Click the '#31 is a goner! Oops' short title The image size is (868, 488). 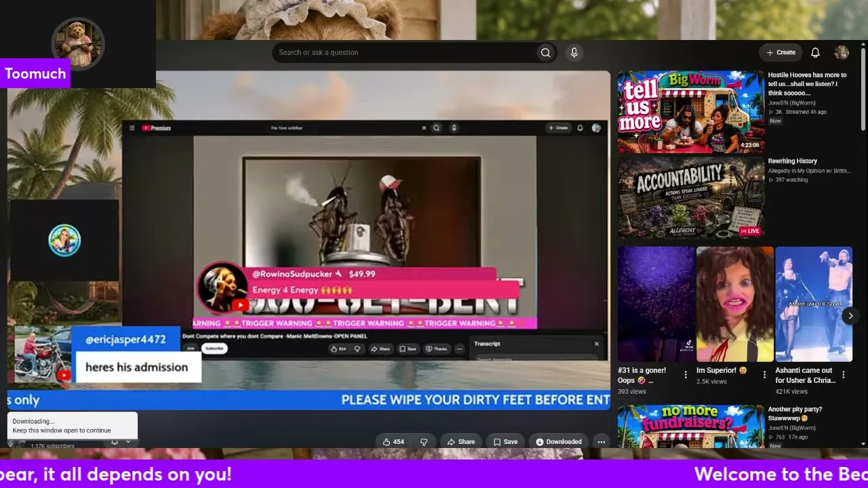[643, 375]
